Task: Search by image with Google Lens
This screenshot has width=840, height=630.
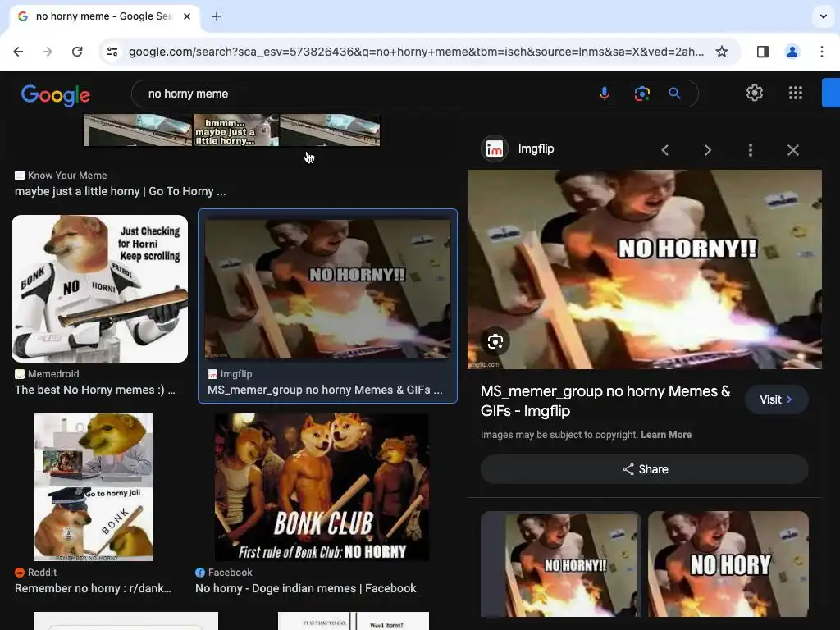Action: pos(641,94)
